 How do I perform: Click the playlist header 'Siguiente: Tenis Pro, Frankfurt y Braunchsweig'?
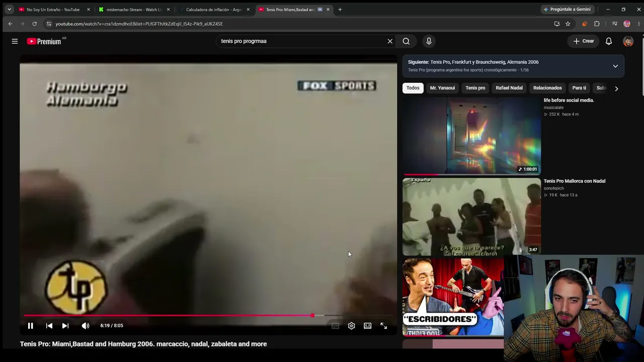point(473,62)
